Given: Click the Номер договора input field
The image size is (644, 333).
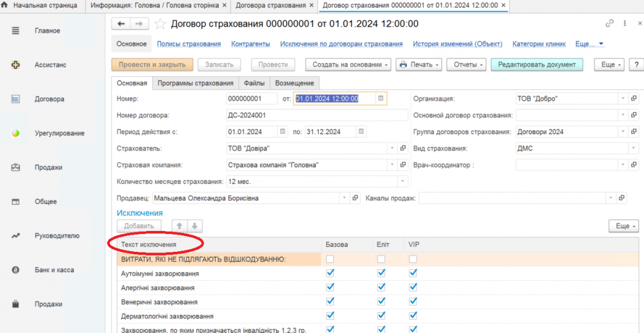Looking at the screenshot, I should pos(316,115).
